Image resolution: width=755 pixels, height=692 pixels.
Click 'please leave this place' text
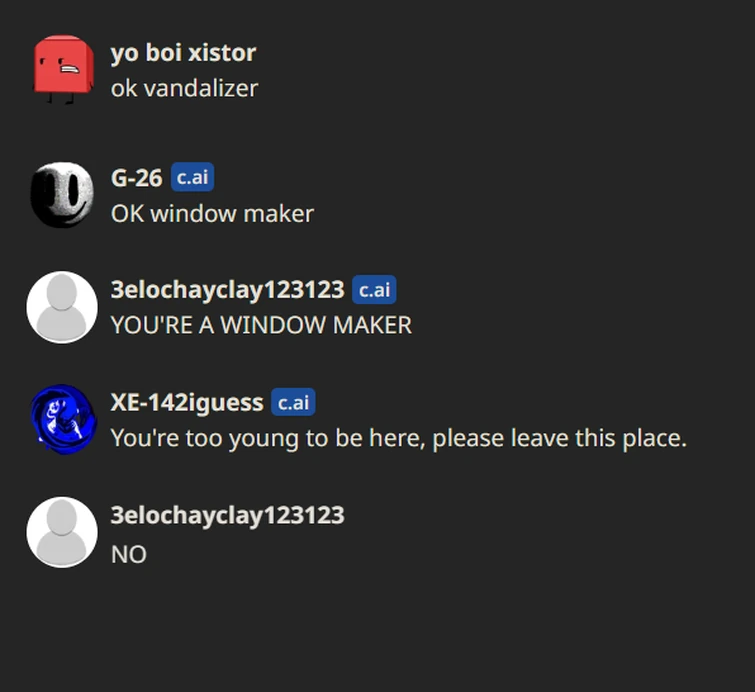[x=560, y=438]
